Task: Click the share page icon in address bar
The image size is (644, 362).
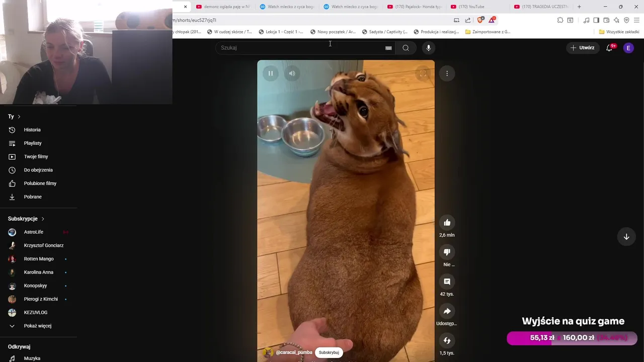Action: (468, 20)
